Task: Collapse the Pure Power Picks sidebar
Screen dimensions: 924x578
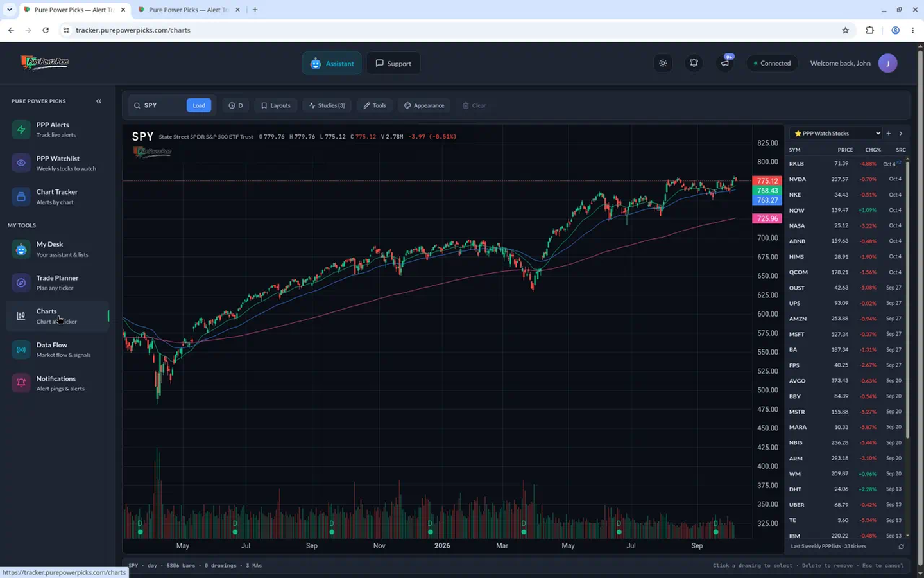Action: (98, 101)
